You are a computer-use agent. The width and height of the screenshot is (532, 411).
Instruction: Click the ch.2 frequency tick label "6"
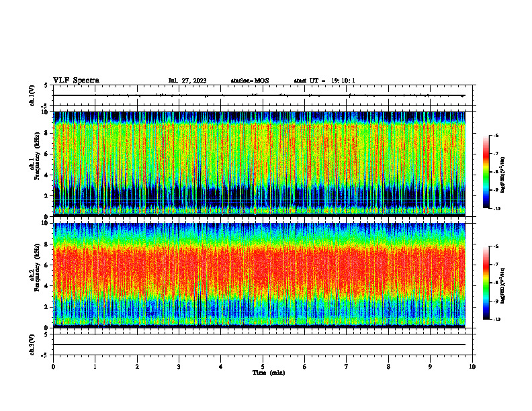pyautogui.click(x=46, y=265)
